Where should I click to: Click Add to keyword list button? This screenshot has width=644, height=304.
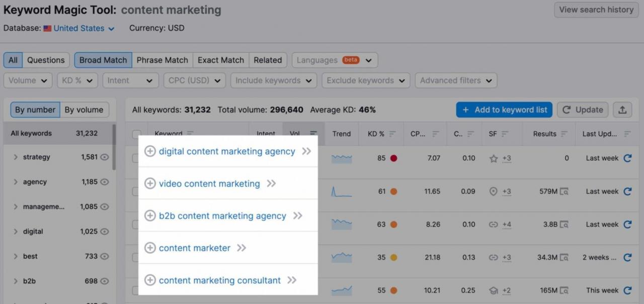[504, 110]
